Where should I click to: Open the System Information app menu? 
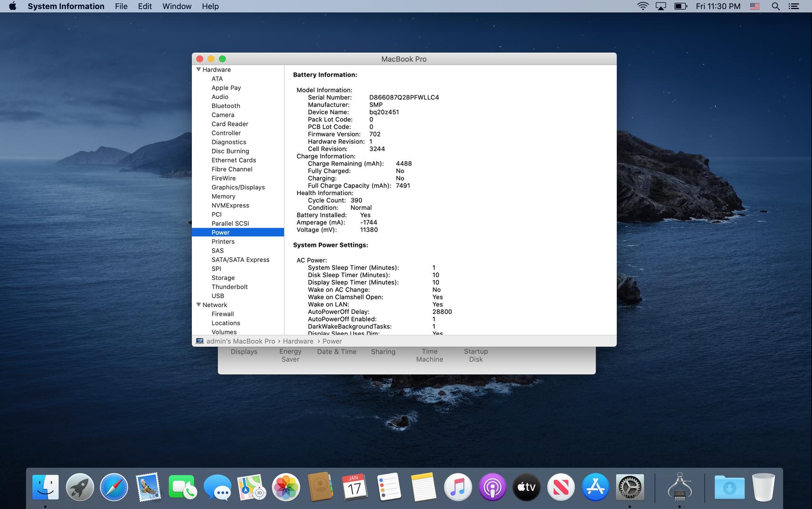point(66,6)
